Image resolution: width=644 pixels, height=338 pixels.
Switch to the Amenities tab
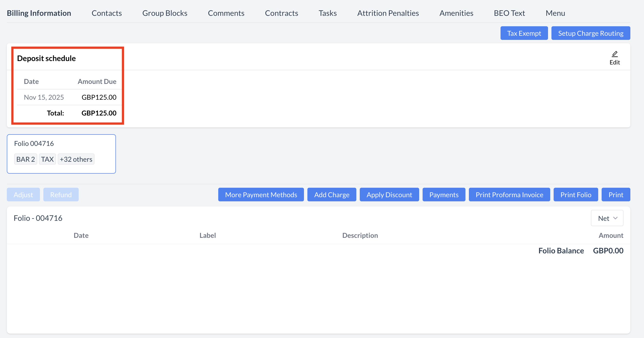[x=456, y=13]
